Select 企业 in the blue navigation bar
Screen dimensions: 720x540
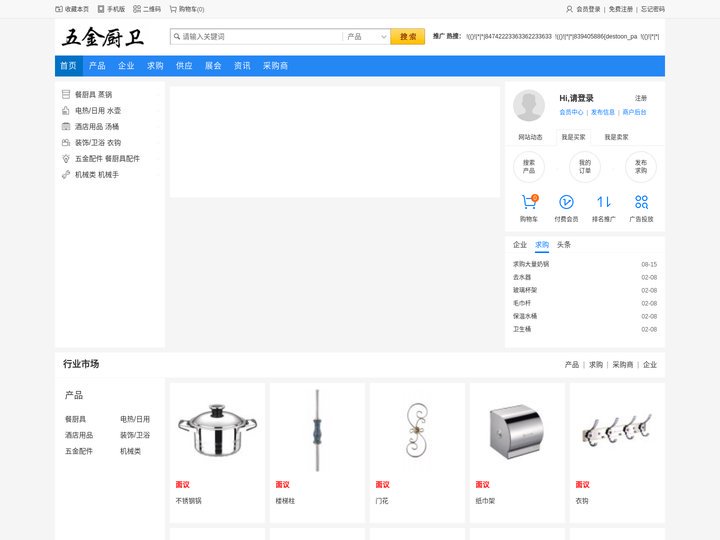coord(126,66)
